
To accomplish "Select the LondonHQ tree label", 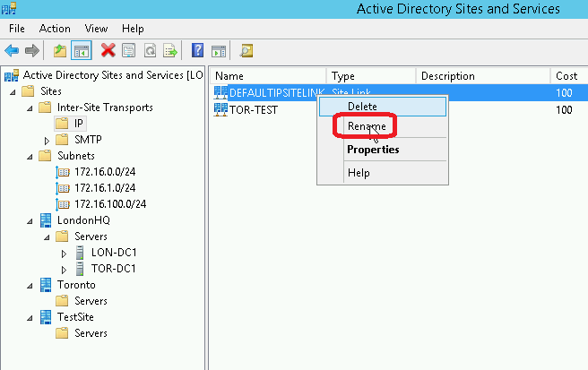I will coord(83,220).
